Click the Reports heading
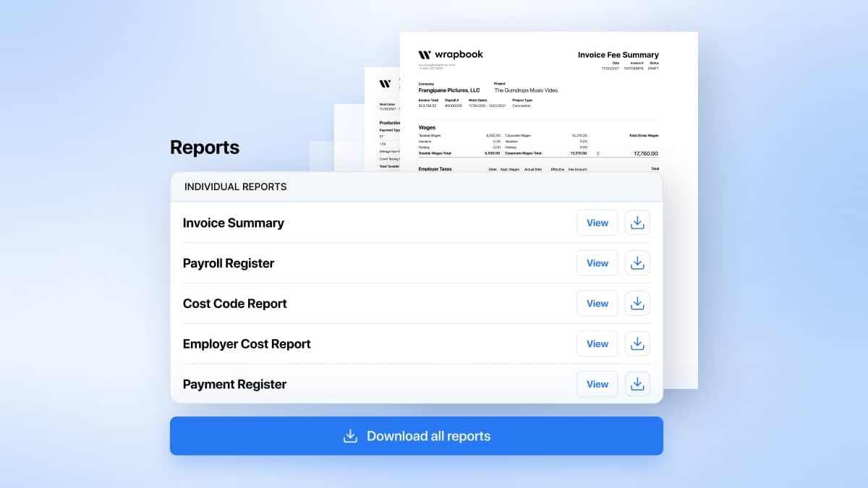This screenshot has height=488, width=868. (x=205, y=147)
